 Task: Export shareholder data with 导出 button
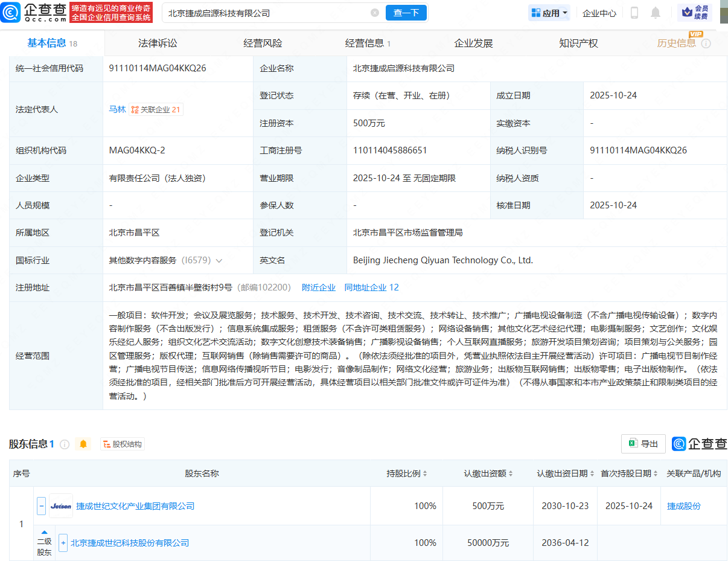643,444
